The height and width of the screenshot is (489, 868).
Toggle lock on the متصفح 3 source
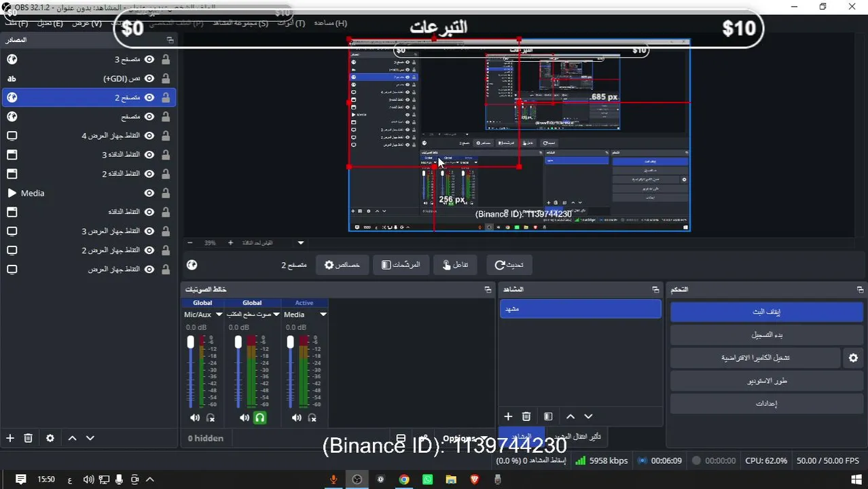pos(166,59)
